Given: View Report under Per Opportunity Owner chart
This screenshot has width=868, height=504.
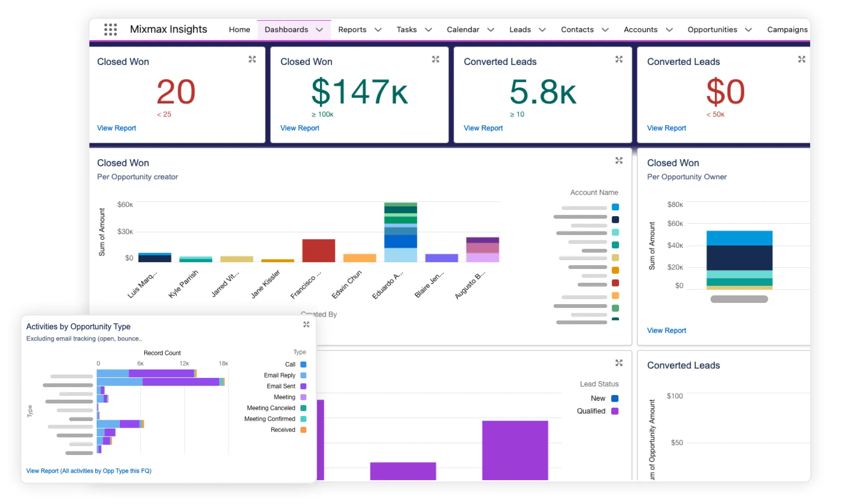Looking at the screenshot, I should point(666,331).
